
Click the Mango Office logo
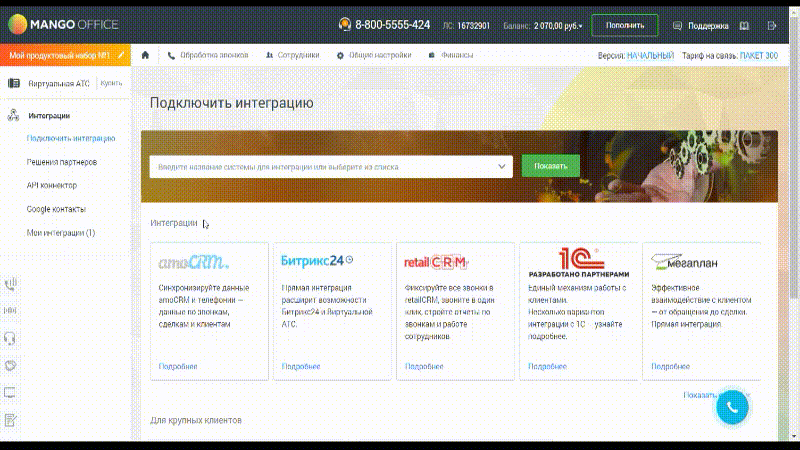point(63,24)
